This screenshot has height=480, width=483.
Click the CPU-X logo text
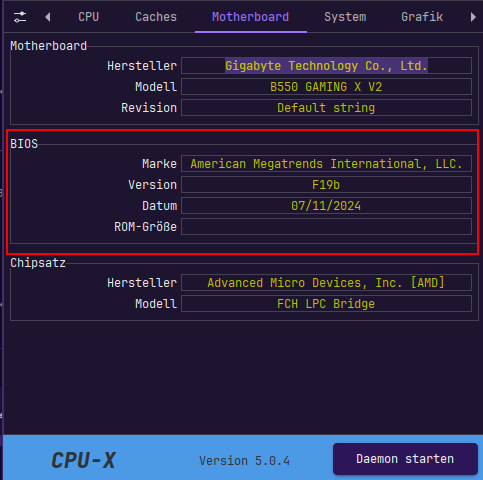pos(83,460)
